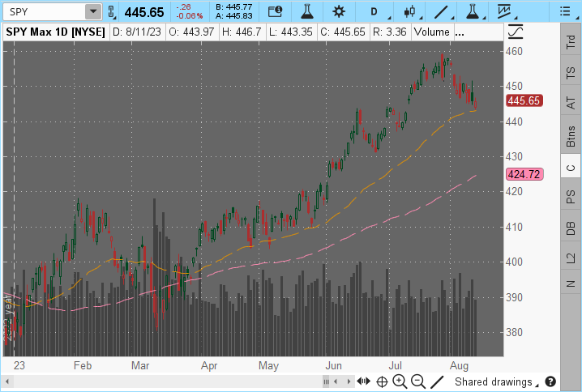Click the 445.65 red price bubble
The width and height of the screenshot is (582, 392).
(524, 100)
